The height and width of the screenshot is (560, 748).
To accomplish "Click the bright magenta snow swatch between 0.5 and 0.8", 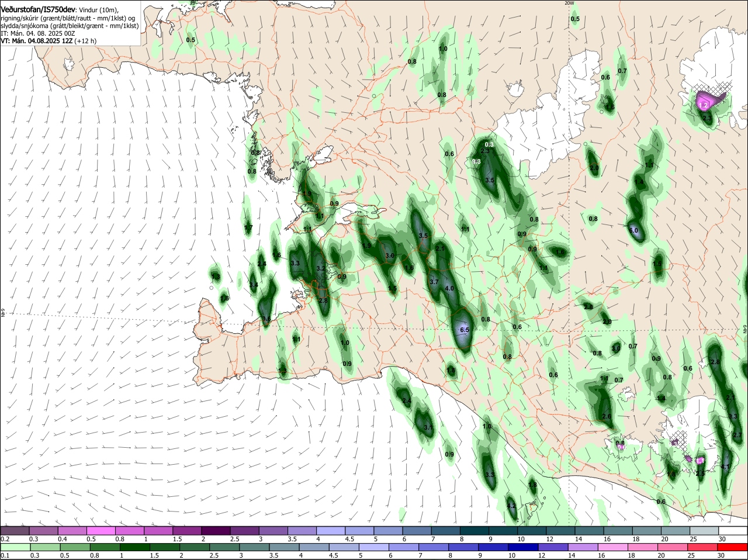I will coord(102,531).
